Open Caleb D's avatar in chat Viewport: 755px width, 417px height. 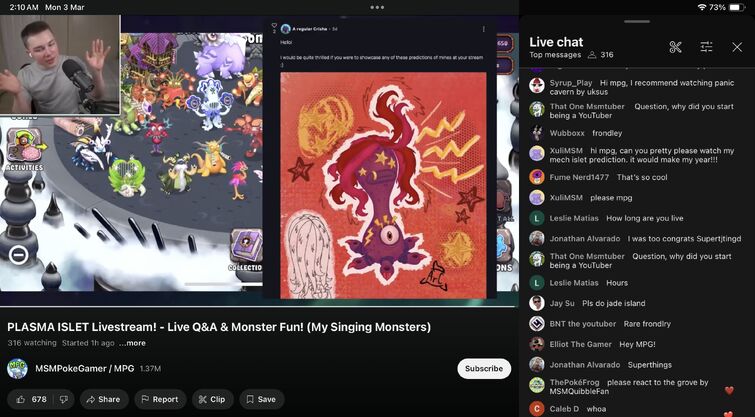(536, 409)
